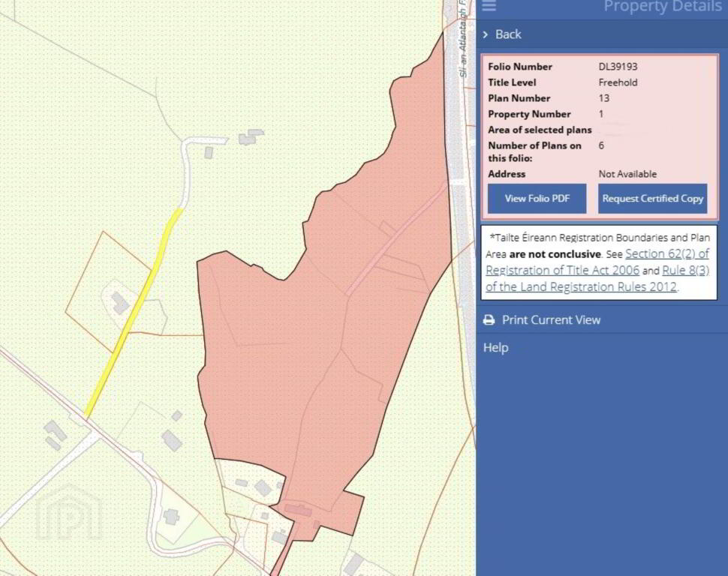Click the printer icon
Screen dimensions: 728x576
tap(489, 319)
